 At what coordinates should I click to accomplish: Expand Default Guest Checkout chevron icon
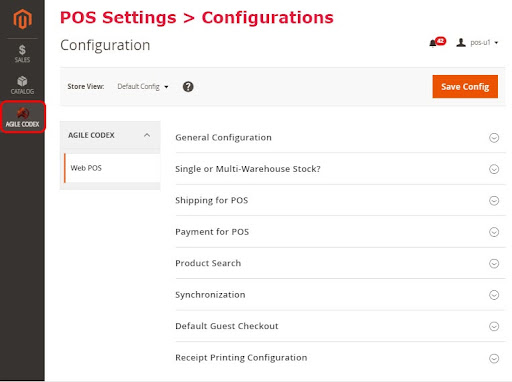494,326
